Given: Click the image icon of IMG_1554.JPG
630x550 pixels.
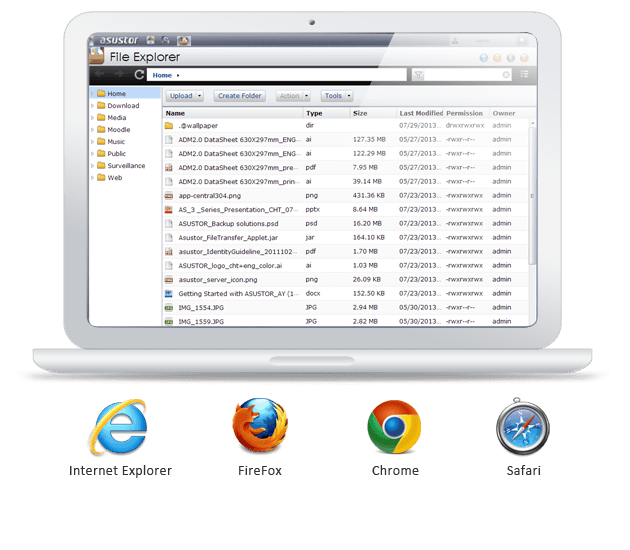Looking at the screenshot, I should (169, 308).
